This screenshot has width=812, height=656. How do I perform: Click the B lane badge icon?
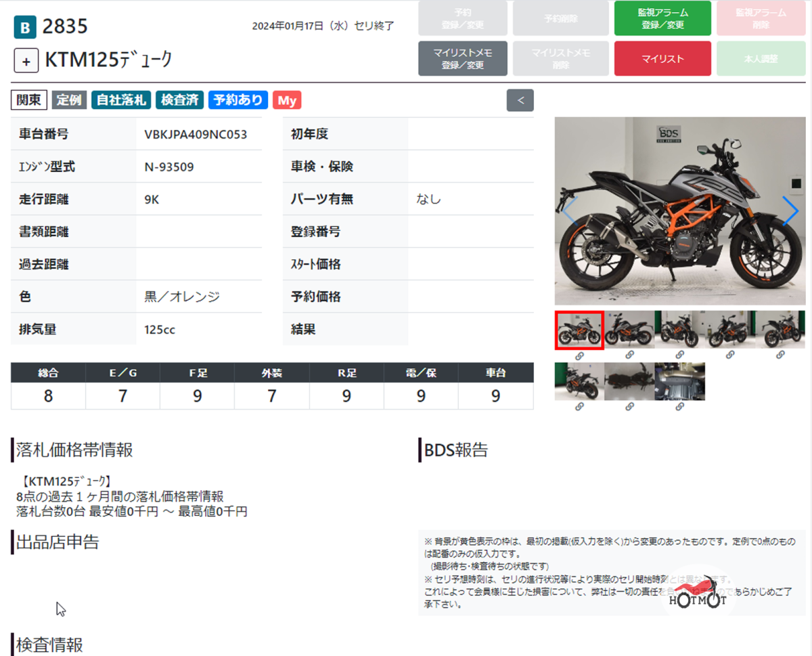pos(25,27)
